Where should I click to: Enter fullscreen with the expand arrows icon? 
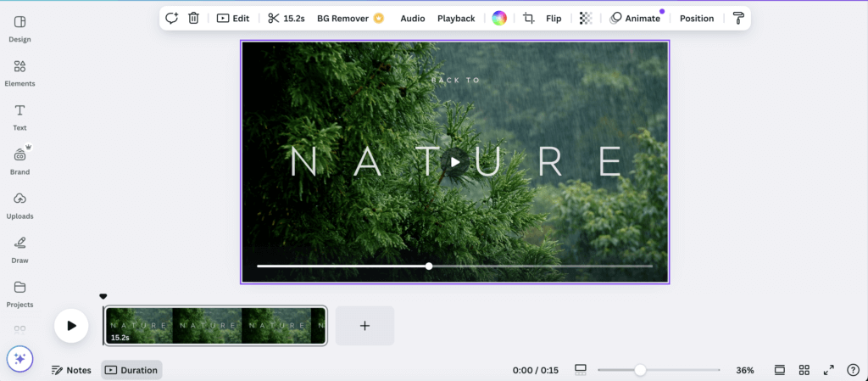point(829,370)
